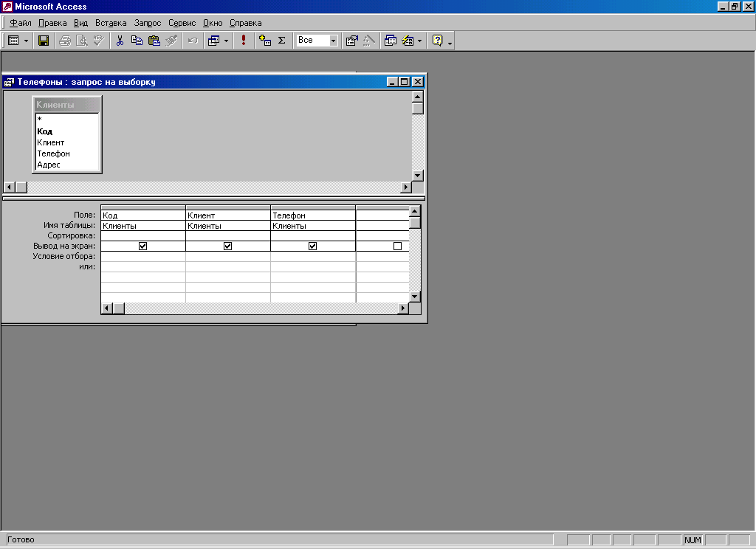Cut selection with scissors icon

[120, 41]
